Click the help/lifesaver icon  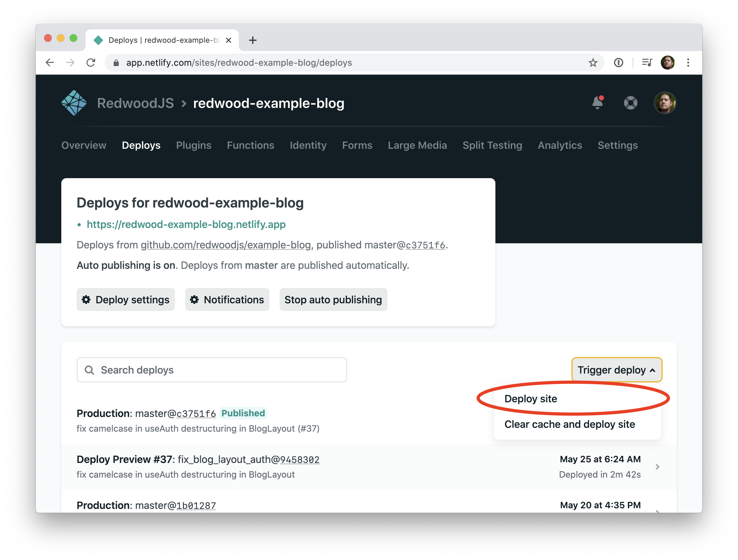click(632, 103)
